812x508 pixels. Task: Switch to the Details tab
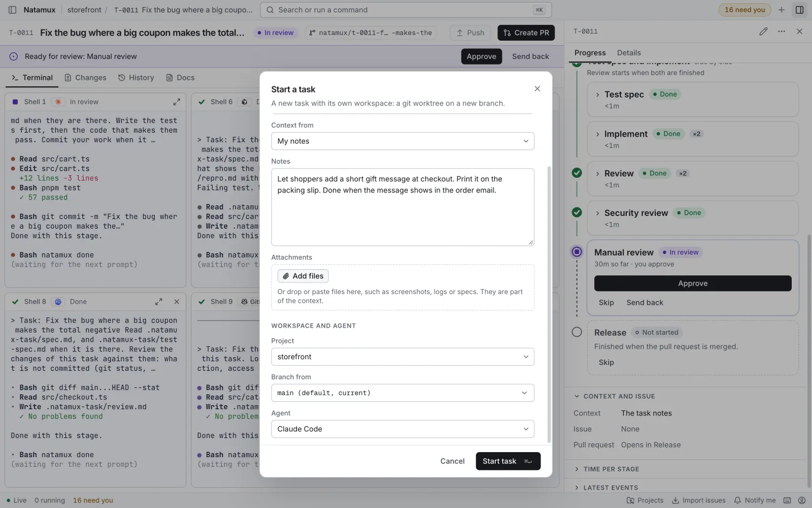point(629,53)
